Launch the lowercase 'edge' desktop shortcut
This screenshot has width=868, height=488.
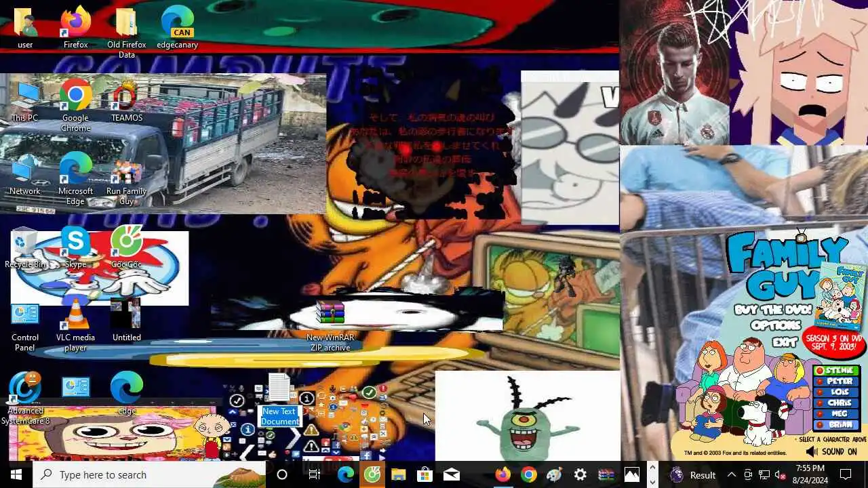point(127,394)
